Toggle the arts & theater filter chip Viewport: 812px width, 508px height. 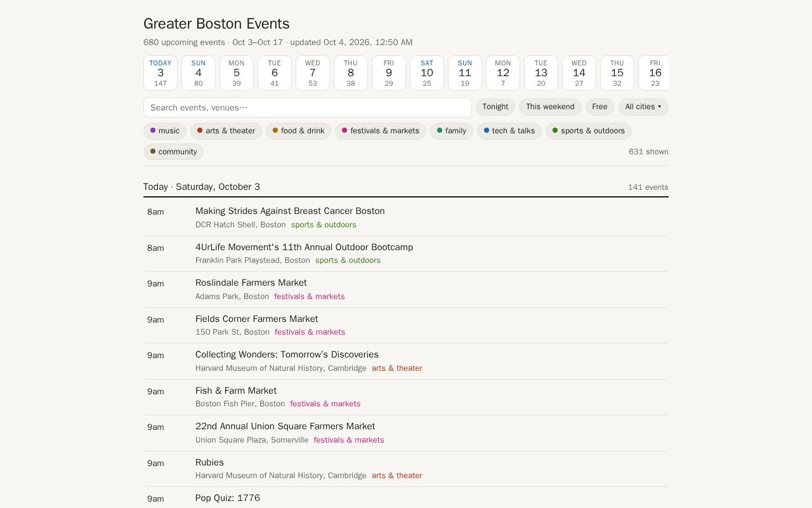point(226,131)
